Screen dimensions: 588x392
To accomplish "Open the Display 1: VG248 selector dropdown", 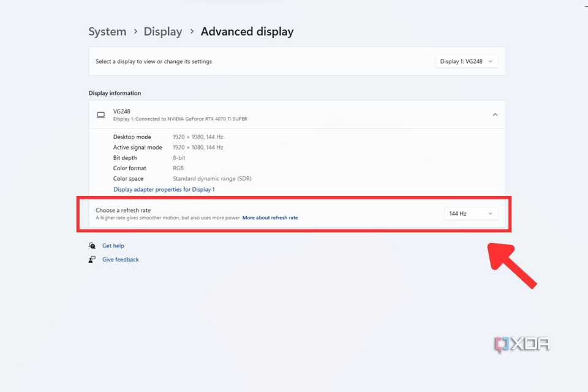I will 466,61.
